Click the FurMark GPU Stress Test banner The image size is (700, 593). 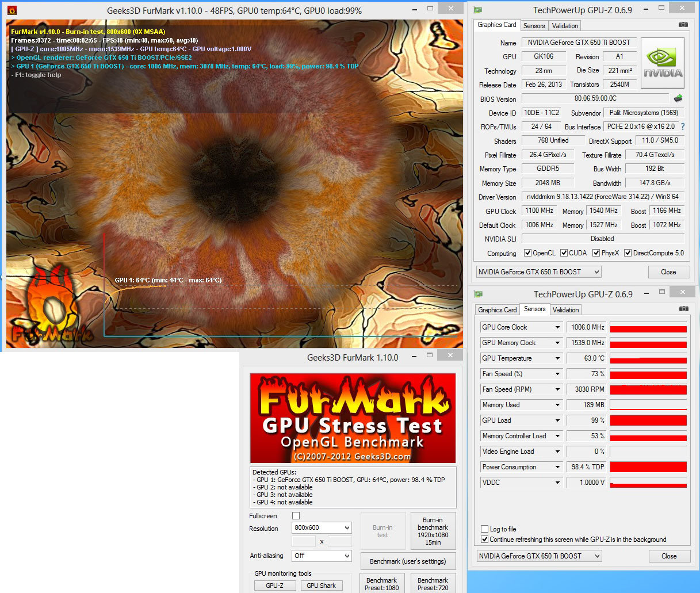pos(353,418)
